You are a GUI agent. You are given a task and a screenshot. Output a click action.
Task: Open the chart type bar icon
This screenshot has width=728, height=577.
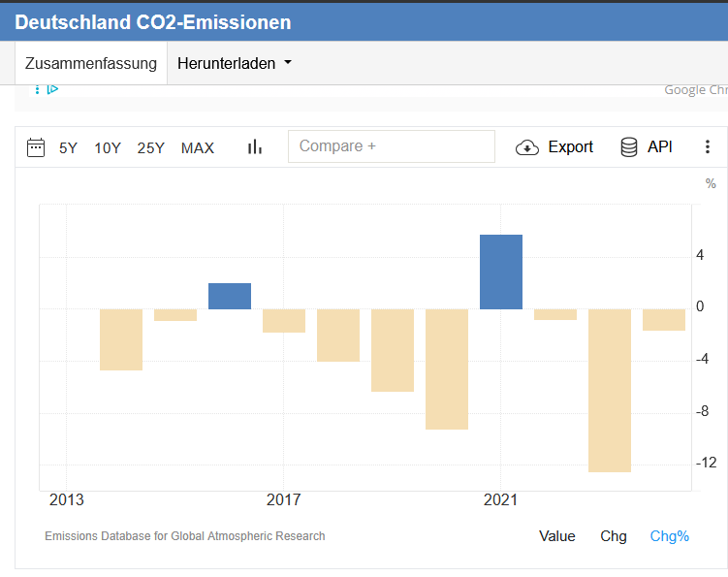255,147
